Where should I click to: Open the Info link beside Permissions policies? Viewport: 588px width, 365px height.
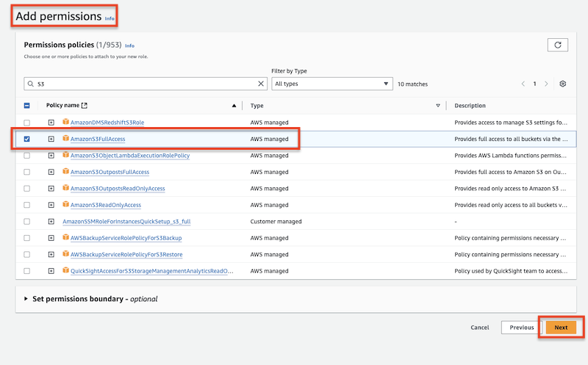pyautogui.click(x=130, y=46)
